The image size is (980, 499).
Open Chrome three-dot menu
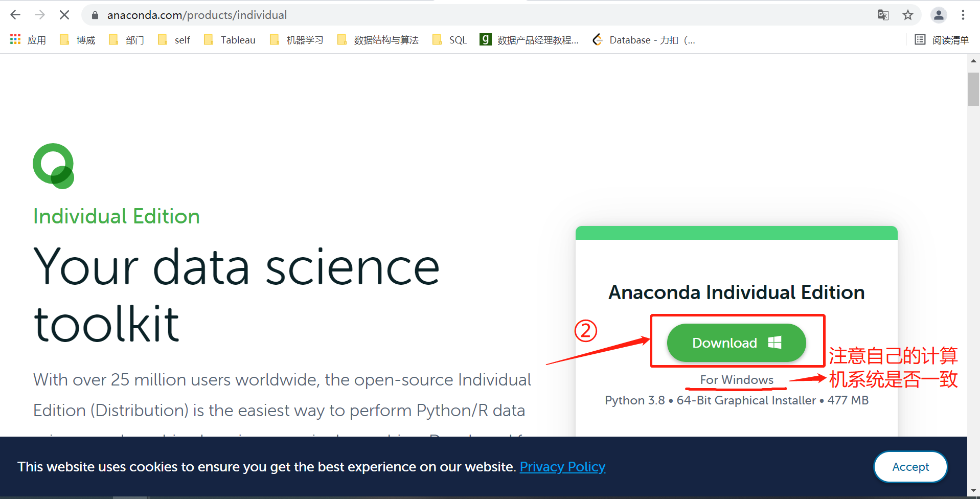coord(963,15)
